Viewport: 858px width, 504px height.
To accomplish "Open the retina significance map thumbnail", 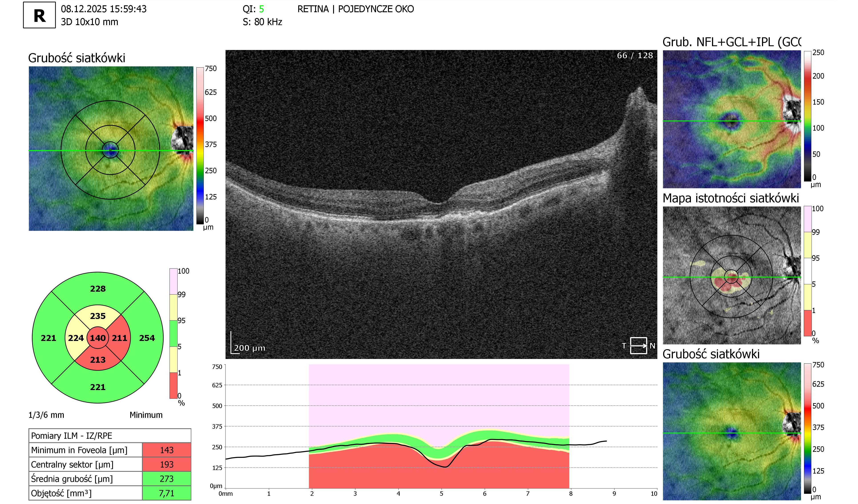I will click(732, 275).
